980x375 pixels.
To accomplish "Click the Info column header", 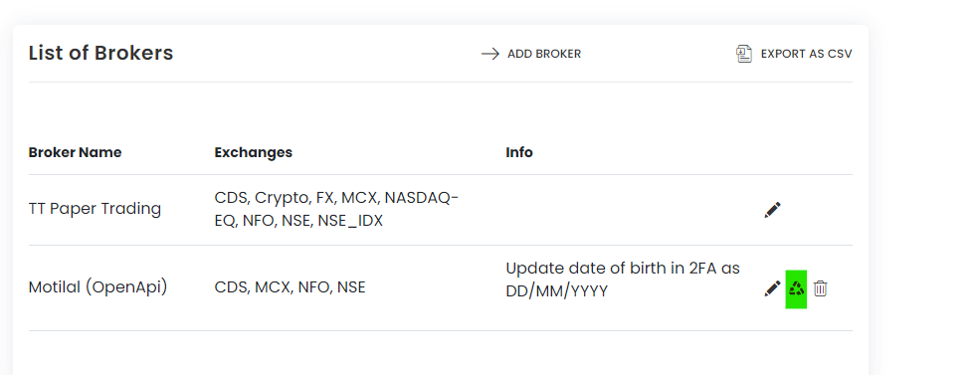I will 519,152.
